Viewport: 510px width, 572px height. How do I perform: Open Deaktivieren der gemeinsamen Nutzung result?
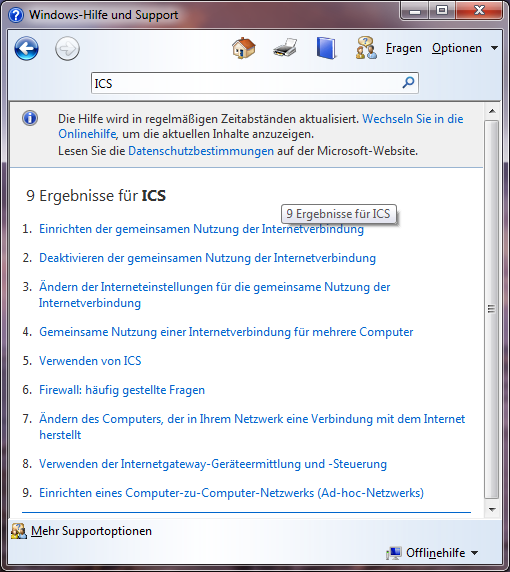[x=207, y=258]
